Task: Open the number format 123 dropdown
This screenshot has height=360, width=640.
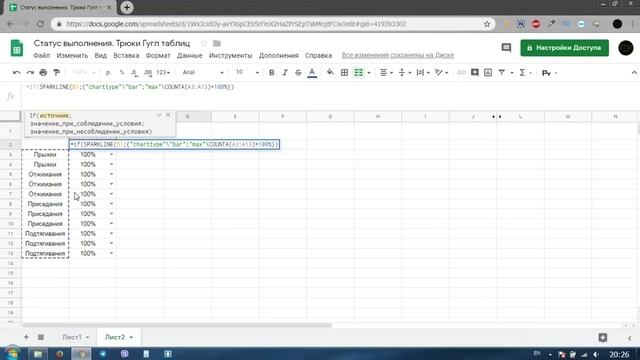Action: (163, 73)
